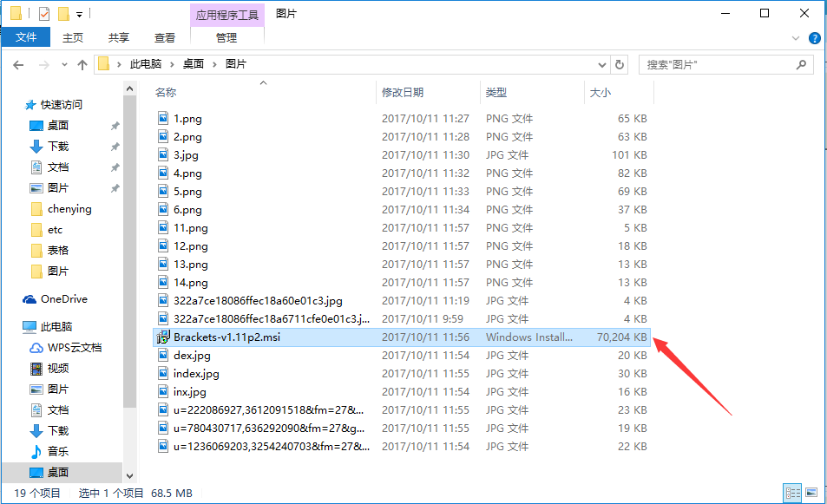Click the refresh icon in address bar
This screenshot has height=504, width=827.
(x=620, y=64)
